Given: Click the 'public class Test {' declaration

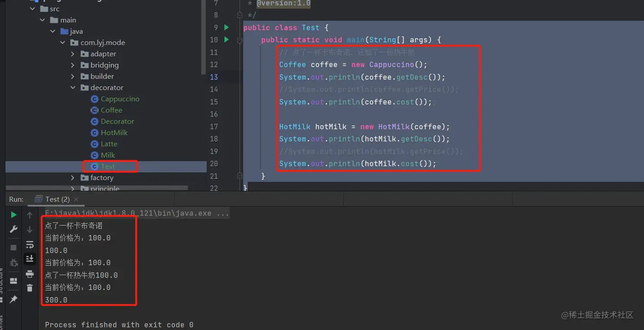Looking at the screenshot, I should click(x=286, y=27).
